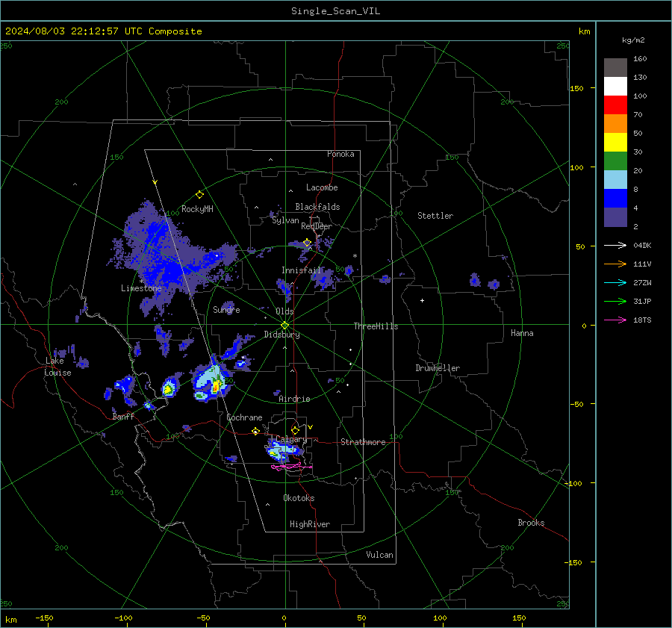Viewport: 672px width, 628px height.
Task: Click the Innisfail label
Action: point(302,270)
